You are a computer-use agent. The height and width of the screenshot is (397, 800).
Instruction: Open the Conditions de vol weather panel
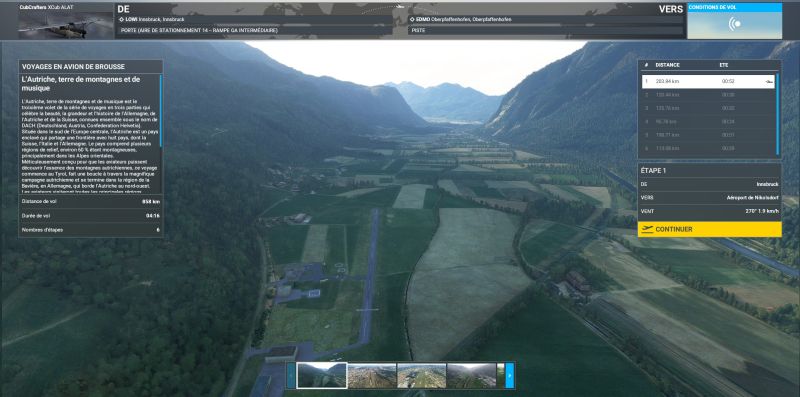point(734,21)
